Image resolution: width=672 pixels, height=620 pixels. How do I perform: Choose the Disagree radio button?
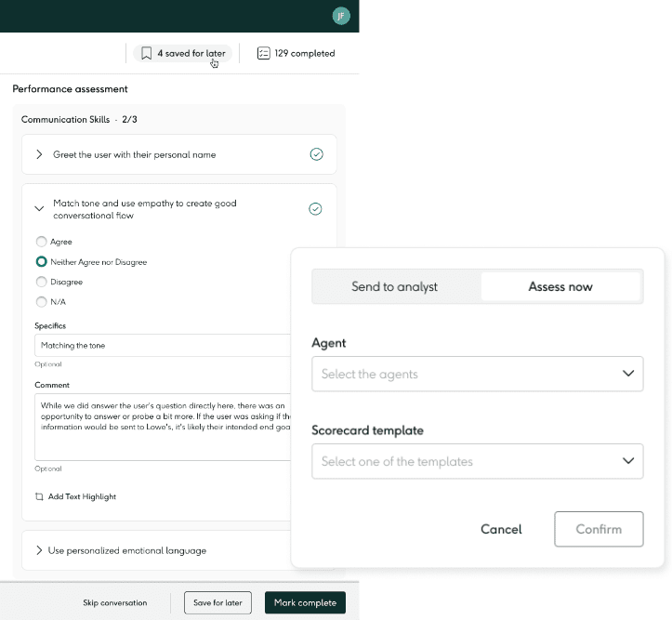pyautogui.click(x=41, y=282)
